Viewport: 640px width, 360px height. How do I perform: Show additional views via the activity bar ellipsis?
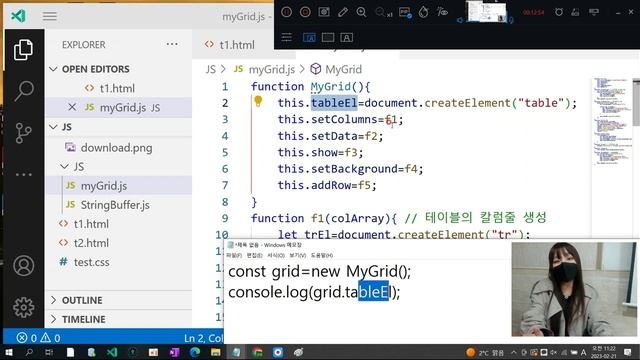(23, 174)
